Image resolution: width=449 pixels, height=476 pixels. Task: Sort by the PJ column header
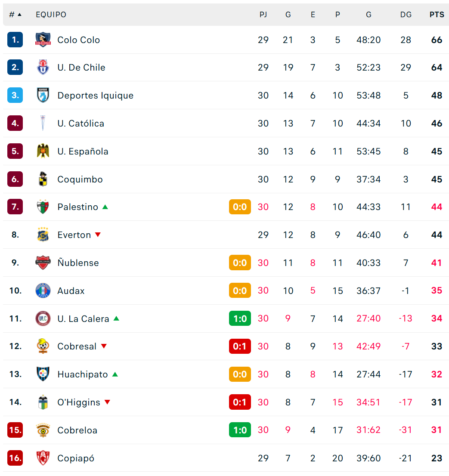pos(263,15)
